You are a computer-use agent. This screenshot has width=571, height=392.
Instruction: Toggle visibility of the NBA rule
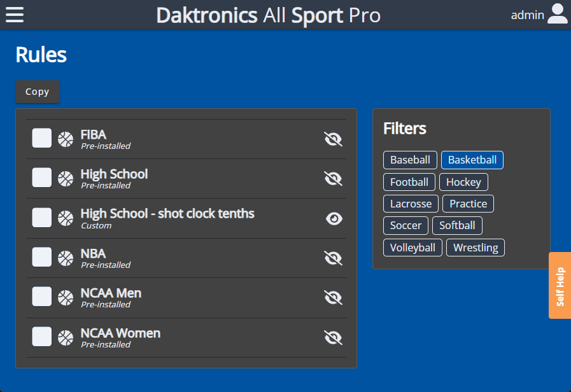pyautogui.click(x=333, y=258)
